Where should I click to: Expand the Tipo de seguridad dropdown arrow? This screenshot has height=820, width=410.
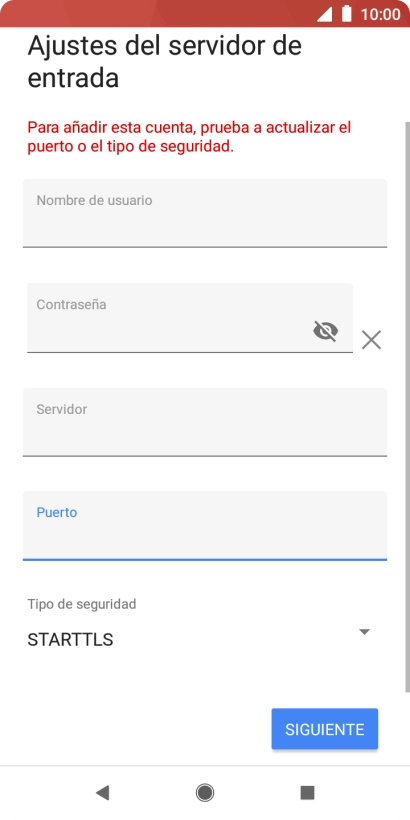(365, 632)
